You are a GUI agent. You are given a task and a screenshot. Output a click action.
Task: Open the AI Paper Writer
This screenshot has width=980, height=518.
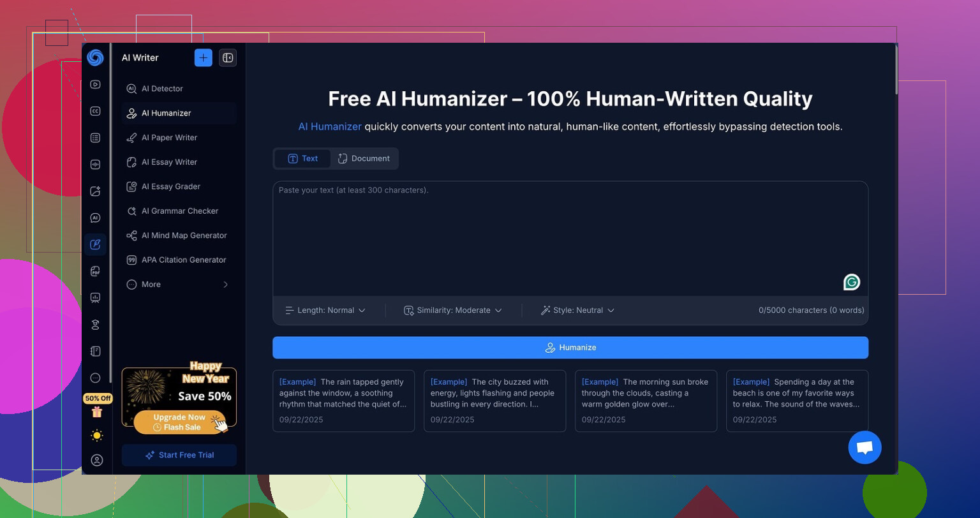pos(169,137)
